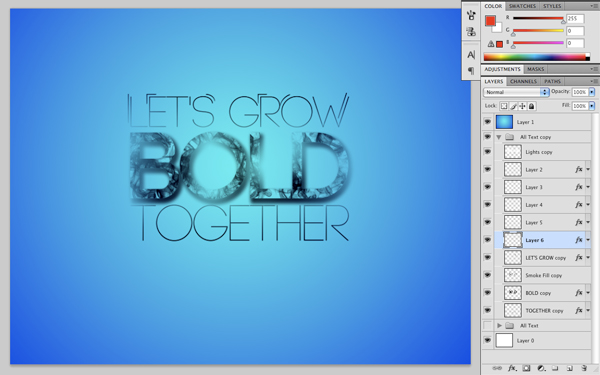600x375 pixels.
Task: Hide Layer 2 visibility eye
Action: coord(488,169)
